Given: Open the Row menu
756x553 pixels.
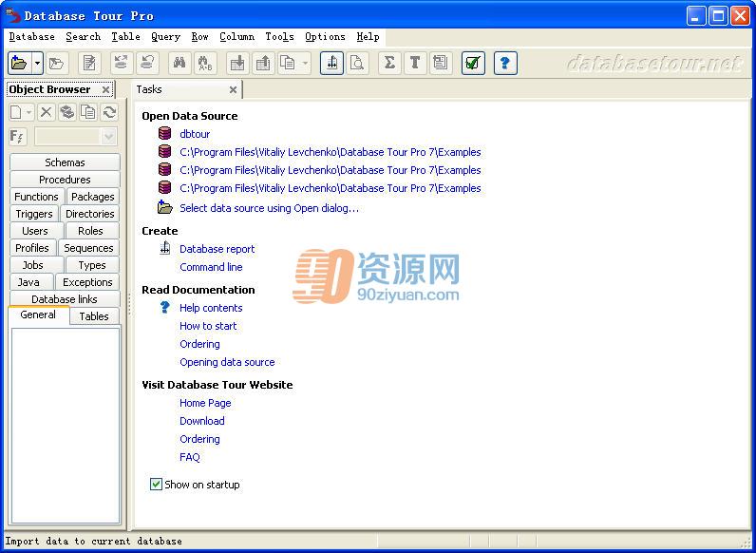Looking at the screenshot, I should click(x=199, y=37).
